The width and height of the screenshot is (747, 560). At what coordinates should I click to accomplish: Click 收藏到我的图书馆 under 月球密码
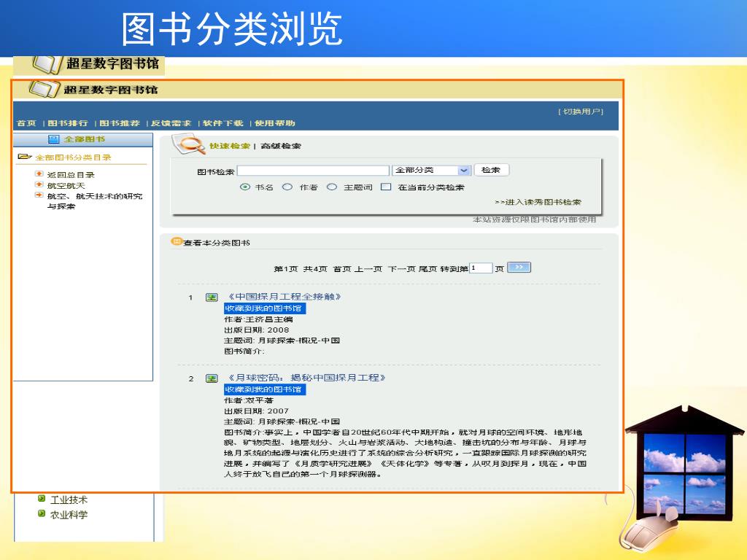point(264,389)
